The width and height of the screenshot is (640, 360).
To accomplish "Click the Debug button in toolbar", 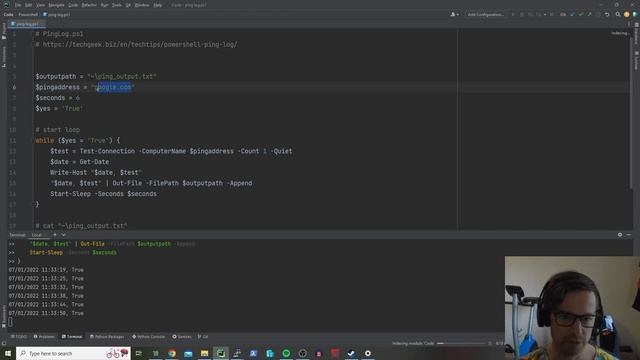I will [x=522, y=15].
